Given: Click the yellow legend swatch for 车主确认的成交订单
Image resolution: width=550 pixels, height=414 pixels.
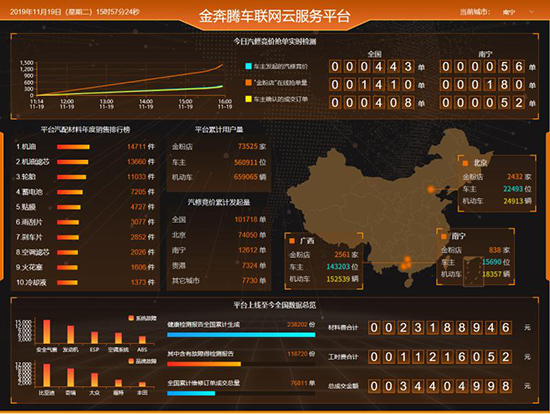Looking at the screenshot, I should [248, 99].
